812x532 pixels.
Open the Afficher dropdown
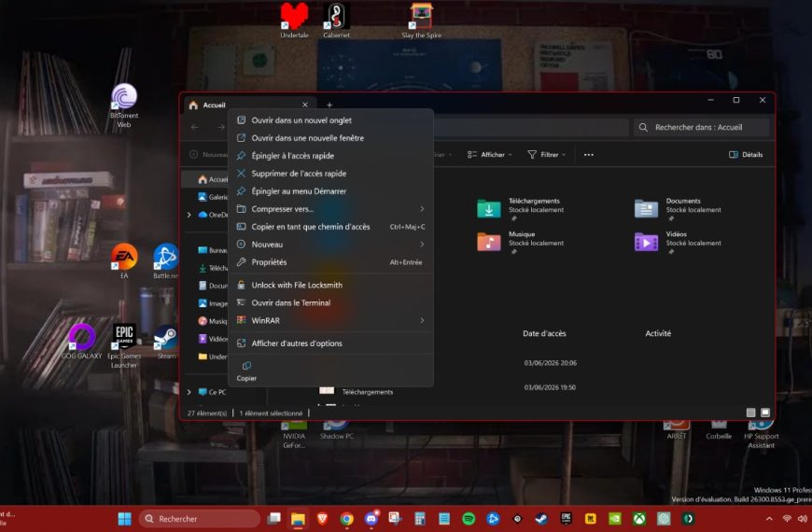click(x=489, y=154)
